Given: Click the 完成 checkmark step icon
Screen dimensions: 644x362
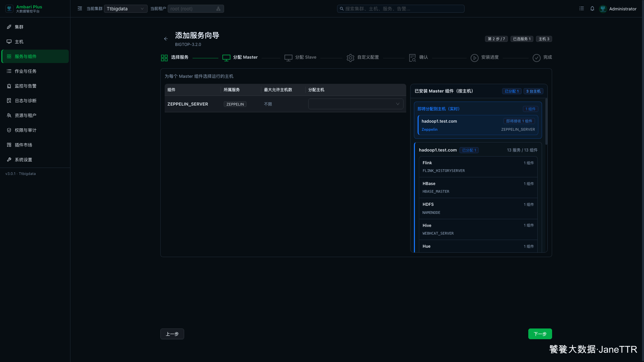Looking at the screenshot, I should click(x=537, y=58).
